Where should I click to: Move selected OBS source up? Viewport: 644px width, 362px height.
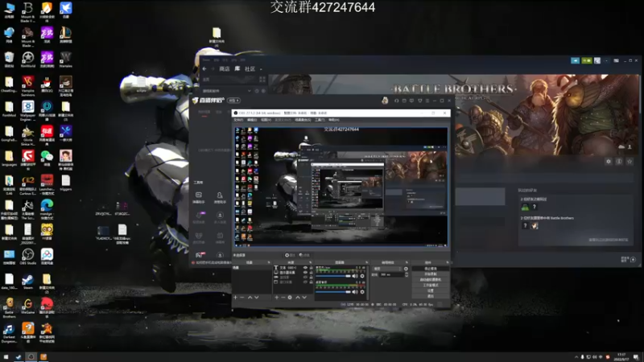click(x=298, y=297)
